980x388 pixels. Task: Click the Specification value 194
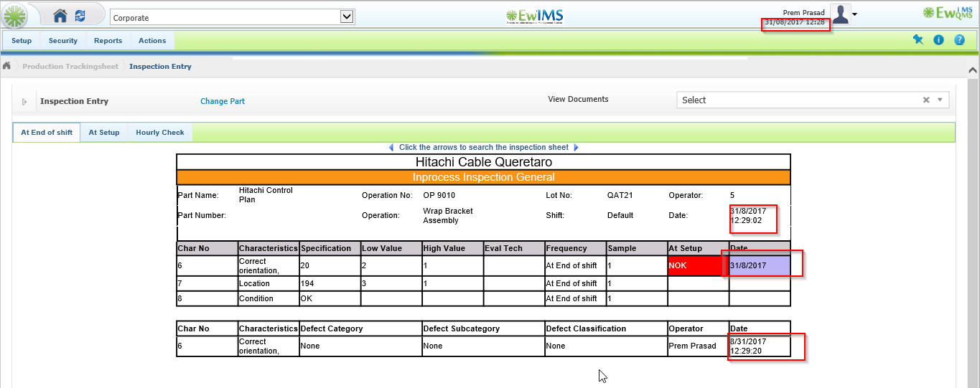coord(307,284)
